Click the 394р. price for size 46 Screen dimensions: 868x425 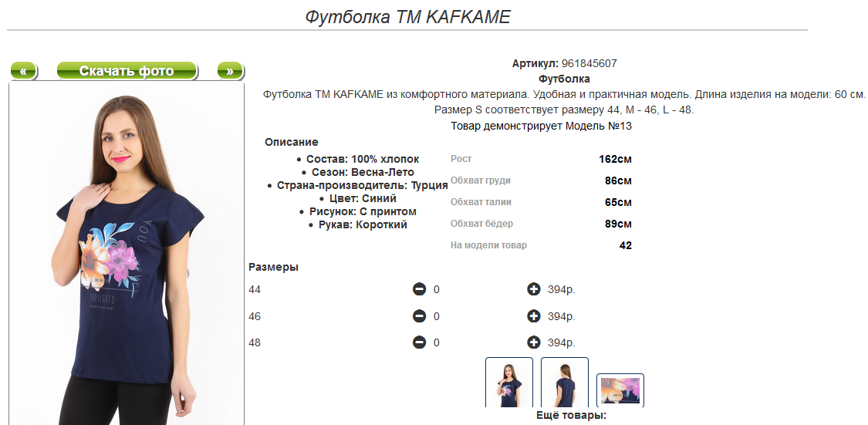[x=562, y=316]
